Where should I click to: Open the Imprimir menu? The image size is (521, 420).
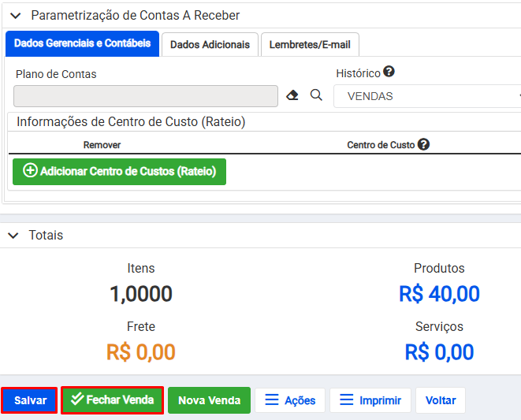tap(370, 400)
